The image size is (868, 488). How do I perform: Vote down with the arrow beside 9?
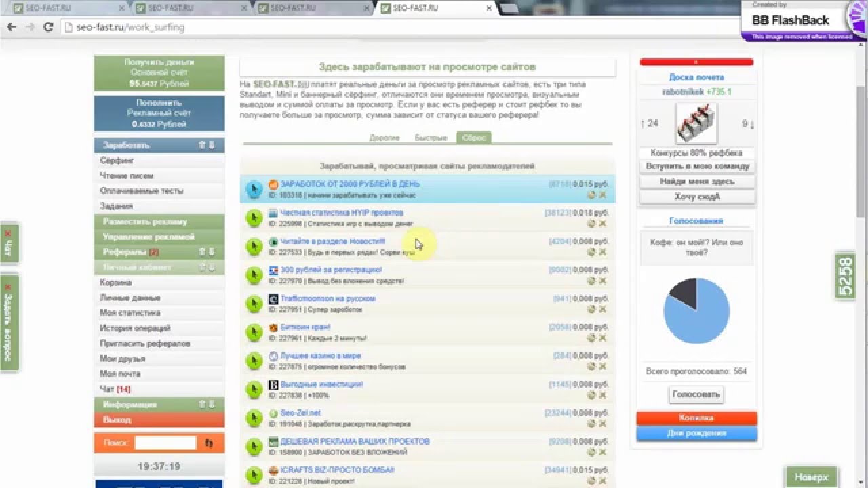tap(752, 124)
